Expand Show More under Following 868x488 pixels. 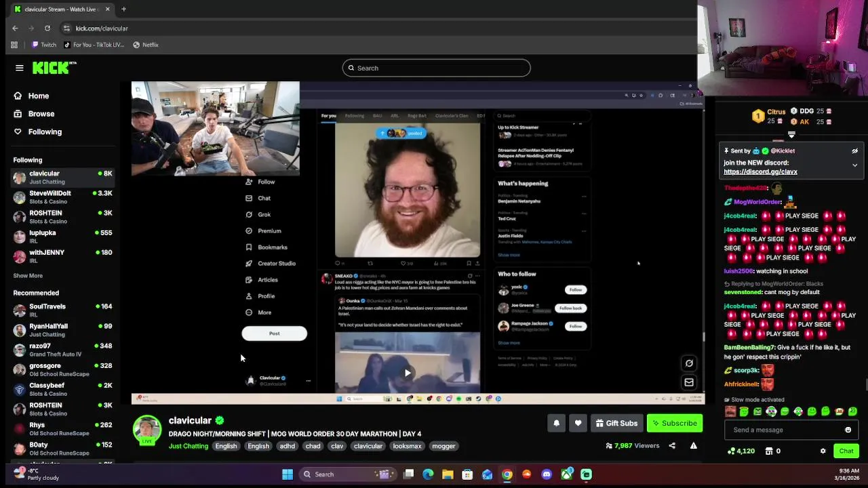pos(28,276)
